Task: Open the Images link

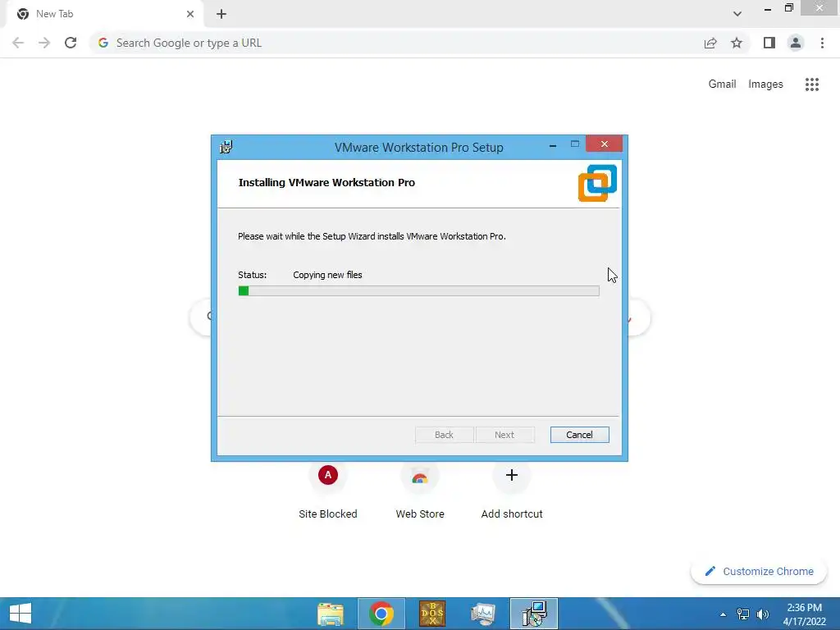Action: click(765, 84)
